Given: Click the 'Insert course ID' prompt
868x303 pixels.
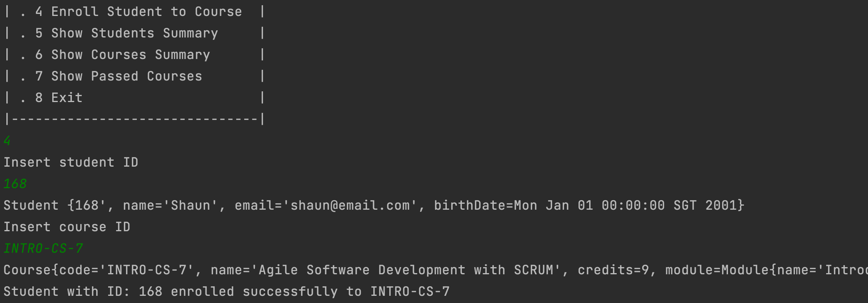Looking at the screenshot, I should coord(67,227).
